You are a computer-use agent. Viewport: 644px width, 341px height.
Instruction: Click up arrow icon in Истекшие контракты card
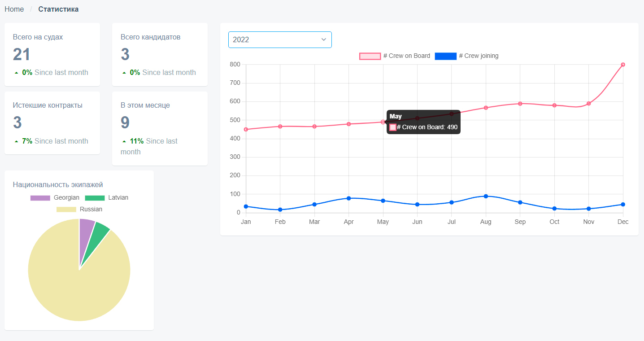click(17, 141)
